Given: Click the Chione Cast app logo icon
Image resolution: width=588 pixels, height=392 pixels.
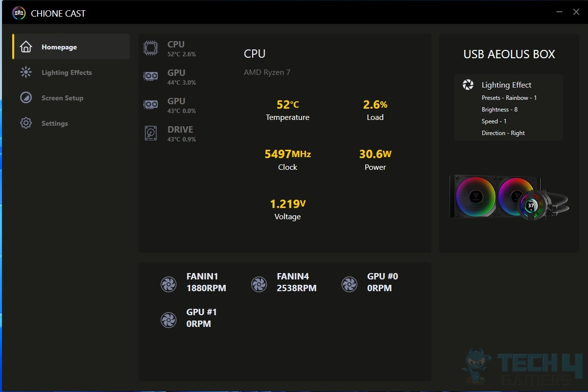Looking at the screenshot, I should [x=19, y=13].
